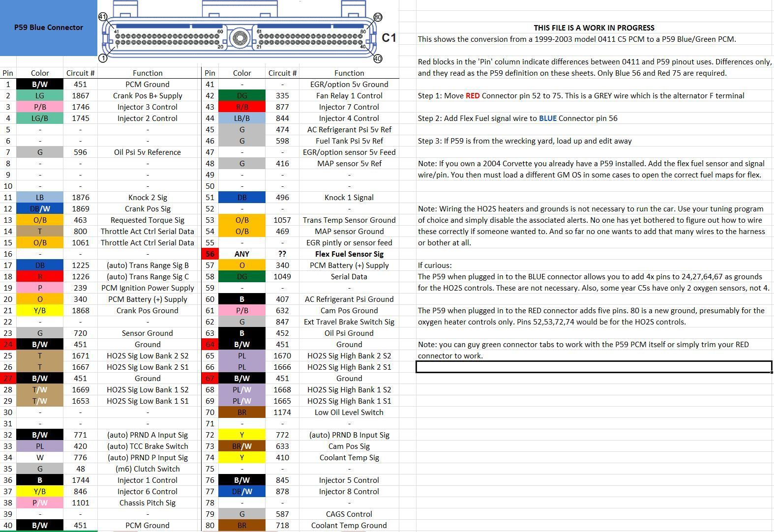Click the red pin 27 cell
The height and width of the screenshot is (532, 774).
click(8, 379)
